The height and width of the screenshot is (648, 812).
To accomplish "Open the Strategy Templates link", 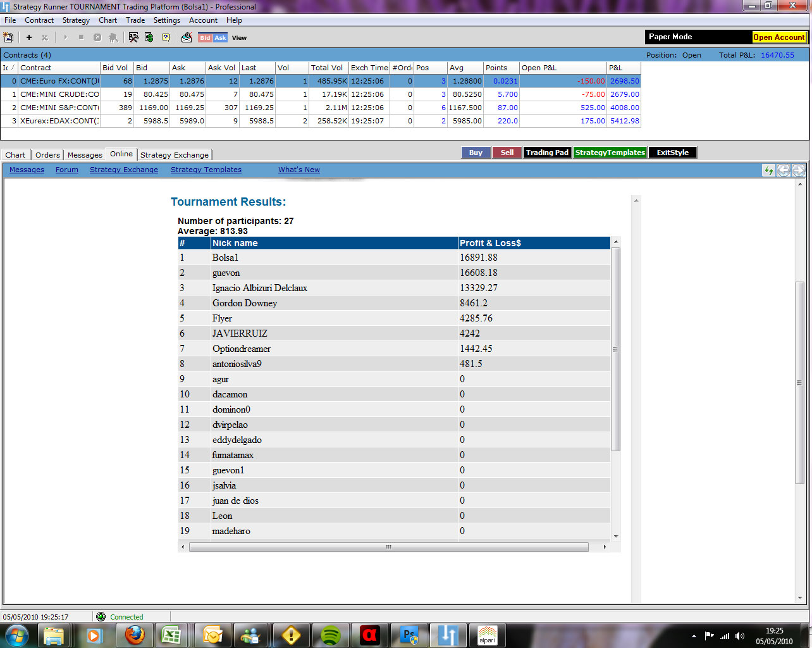I will tap(206, 170).
